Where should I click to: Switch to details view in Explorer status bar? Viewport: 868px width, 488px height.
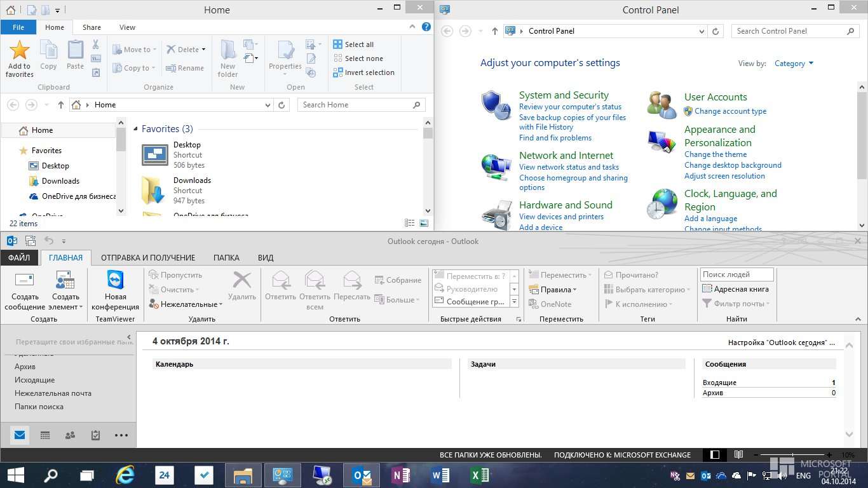(410, 223)
